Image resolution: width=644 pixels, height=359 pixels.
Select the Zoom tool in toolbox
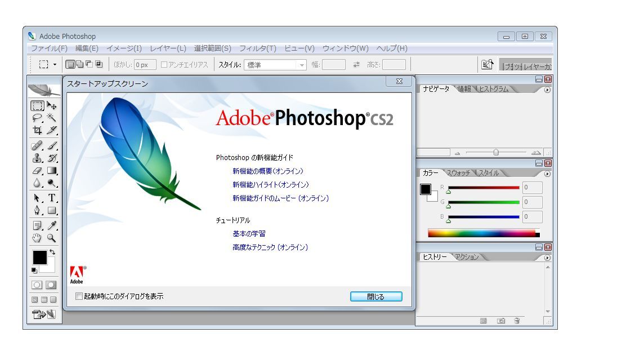click(52, 238)
